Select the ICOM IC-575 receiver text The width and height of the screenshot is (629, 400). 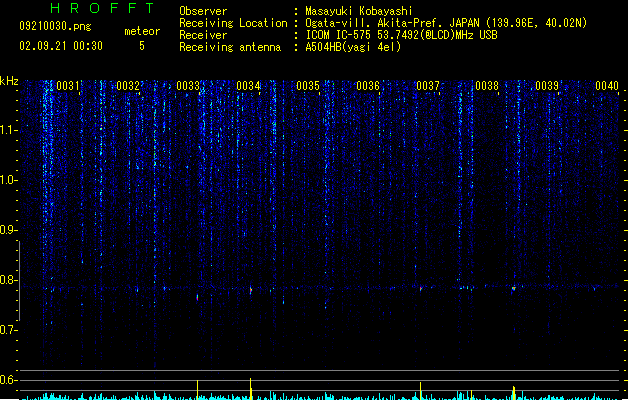(x=401, y=35)
